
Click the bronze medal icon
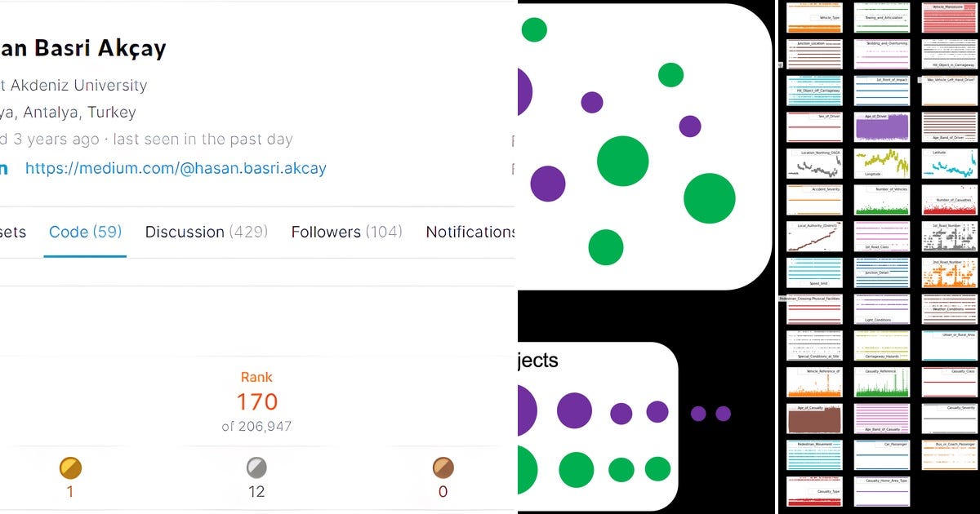pyautogui.click(x=442, y=469)
